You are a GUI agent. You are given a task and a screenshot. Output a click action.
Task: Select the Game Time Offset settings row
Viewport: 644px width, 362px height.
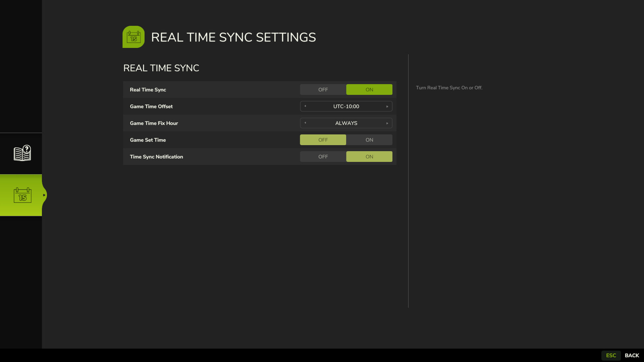pyautogui.click(x=201, y=106)
